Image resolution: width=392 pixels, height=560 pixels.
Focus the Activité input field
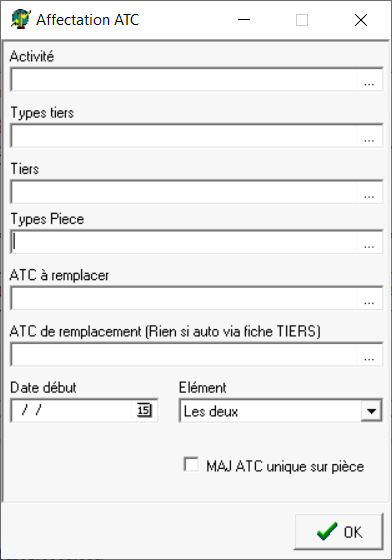click(x=184, y=80)
